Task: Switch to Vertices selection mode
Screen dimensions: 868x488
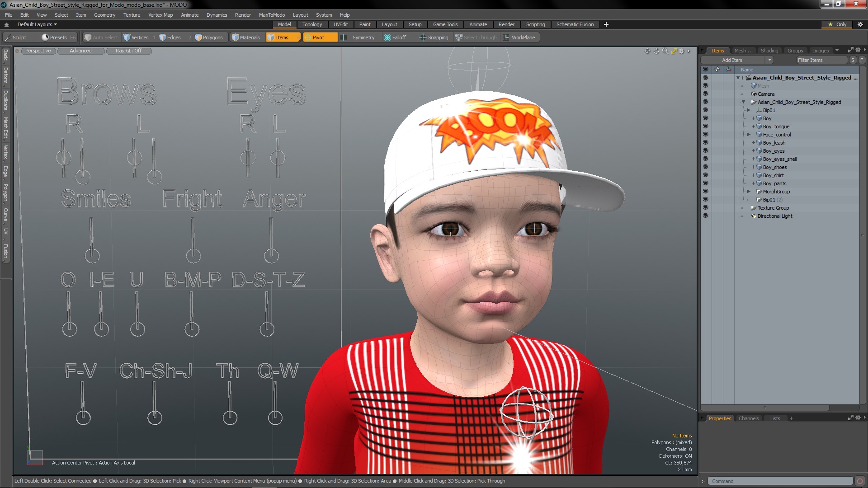Action: point(140,38)
